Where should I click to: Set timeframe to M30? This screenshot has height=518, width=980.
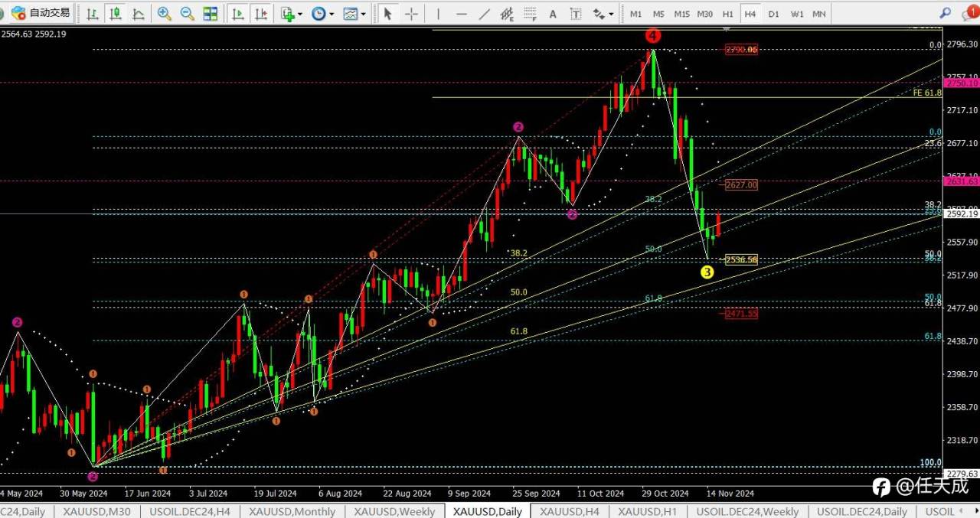point(705,13)
